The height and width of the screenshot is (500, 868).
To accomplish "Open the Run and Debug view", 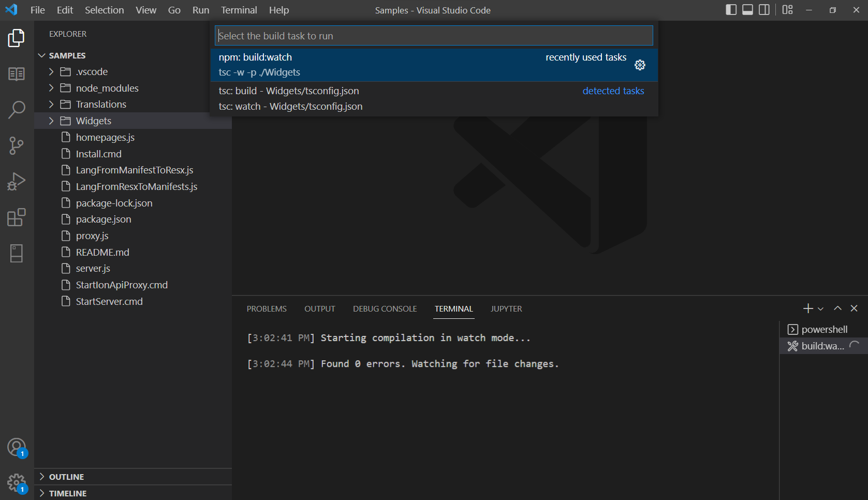I will (x=17, y=182).
